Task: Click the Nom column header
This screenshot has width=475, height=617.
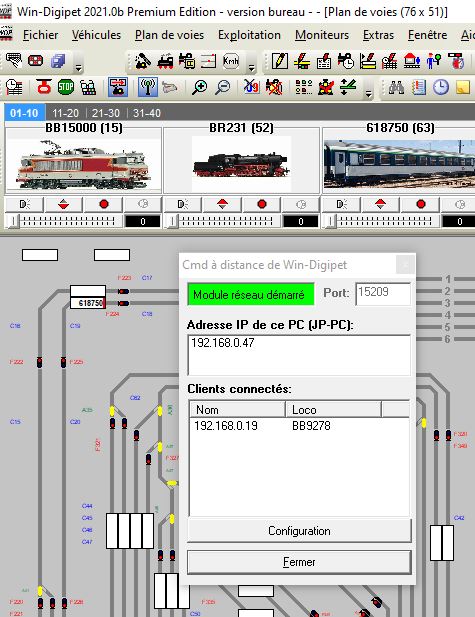Action: (237, 410)
